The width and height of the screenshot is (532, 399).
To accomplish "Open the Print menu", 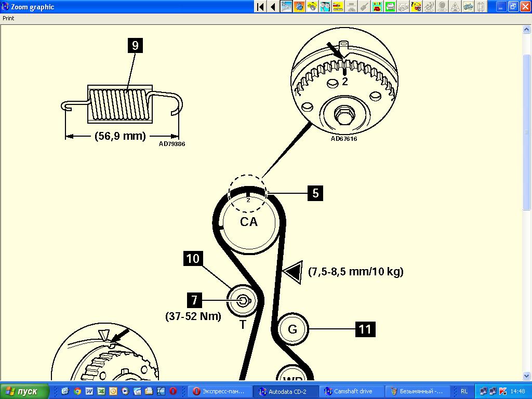I will [8, 18].
